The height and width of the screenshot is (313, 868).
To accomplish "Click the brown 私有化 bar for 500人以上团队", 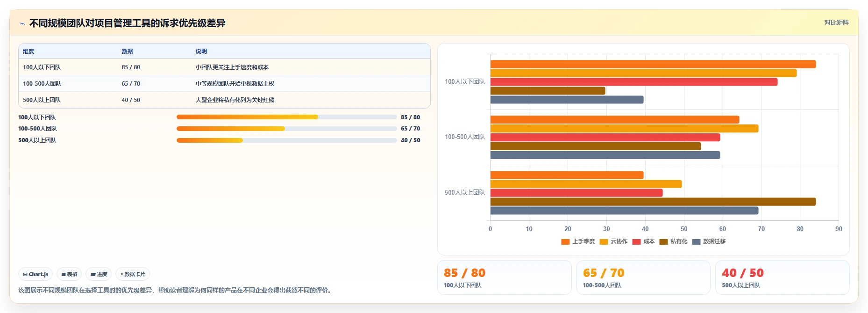I will click(653, 202).
